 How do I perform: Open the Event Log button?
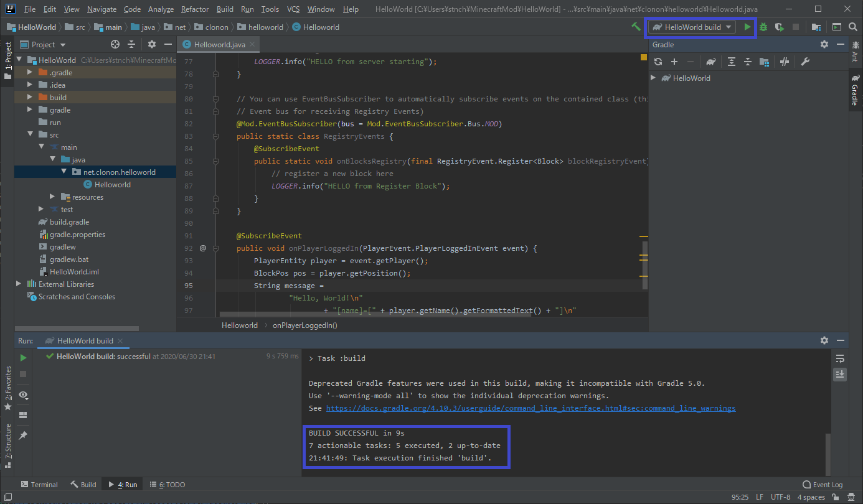tap(823, 485)
